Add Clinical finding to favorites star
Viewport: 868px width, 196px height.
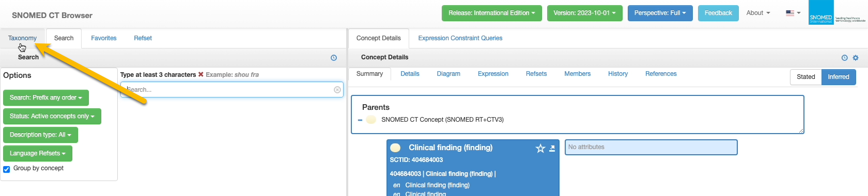(540, 149)
